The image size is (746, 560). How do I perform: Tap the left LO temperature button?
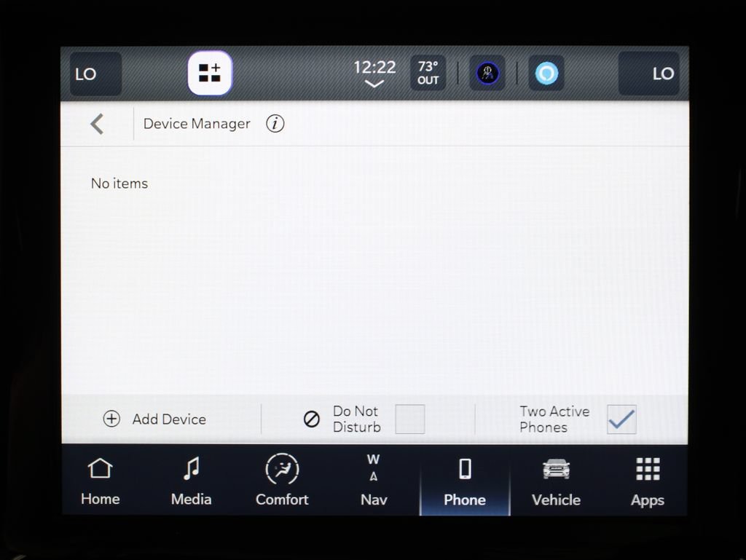point(95,74)
